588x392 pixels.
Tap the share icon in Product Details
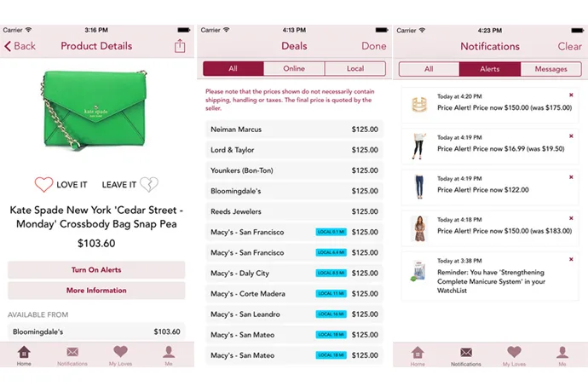tap(180, 46)
